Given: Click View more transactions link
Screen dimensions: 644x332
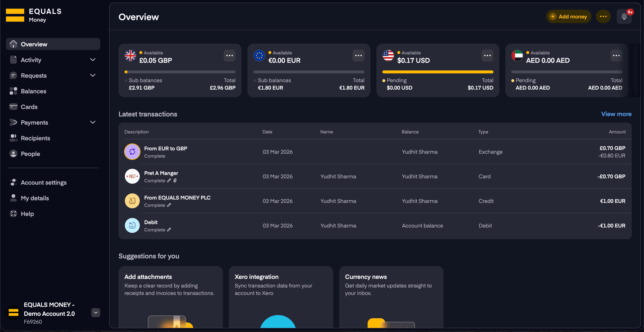Looking at the screenshot, I should pyautogui.click(x=616, y=114).
